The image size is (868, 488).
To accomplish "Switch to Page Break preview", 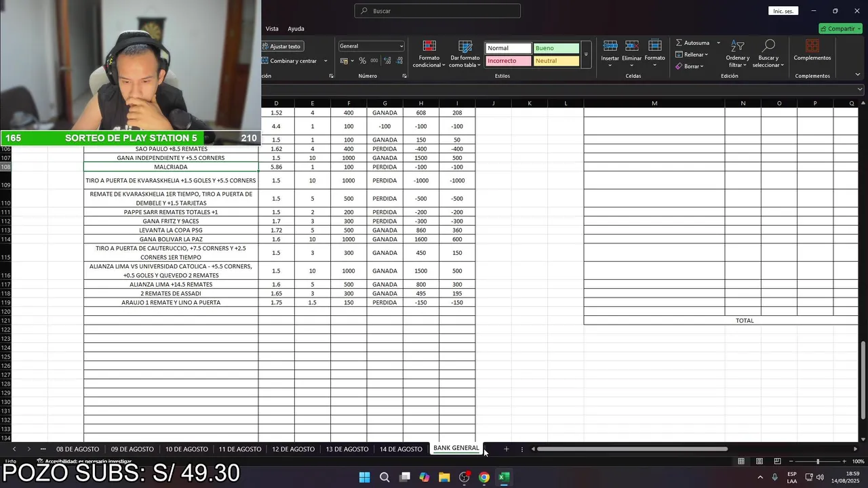I will click(778, 462).
